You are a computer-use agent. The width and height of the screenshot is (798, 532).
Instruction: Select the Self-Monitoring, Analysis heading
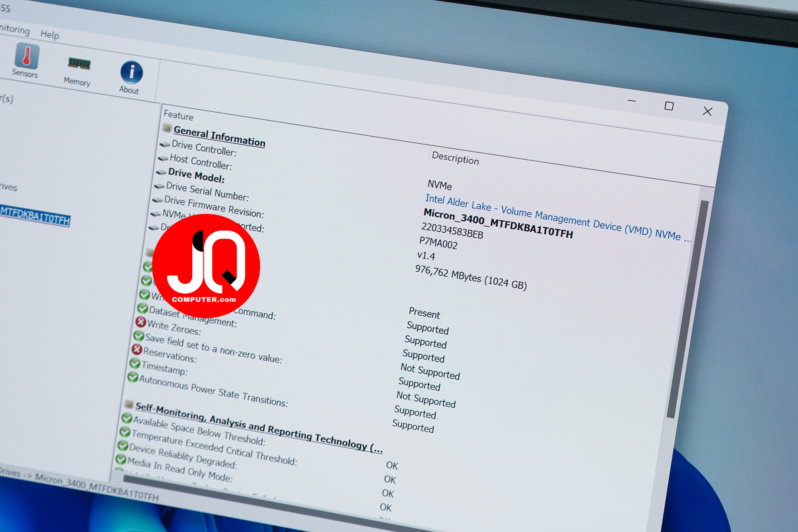[259, 428]
